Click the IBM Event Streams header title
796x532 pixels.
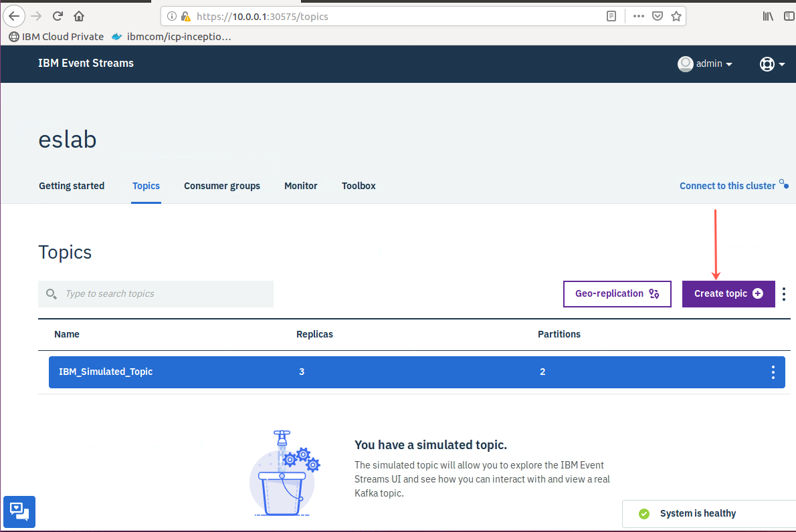[86, 63]
